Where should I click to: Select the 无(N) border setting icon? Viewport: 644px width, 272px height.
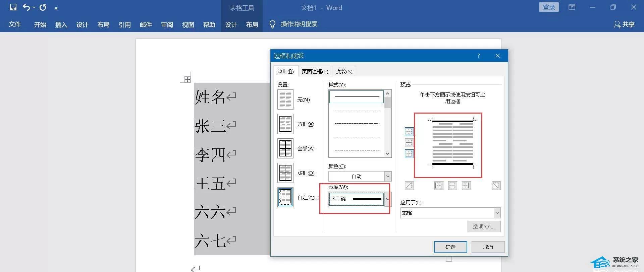click(285, 99)
